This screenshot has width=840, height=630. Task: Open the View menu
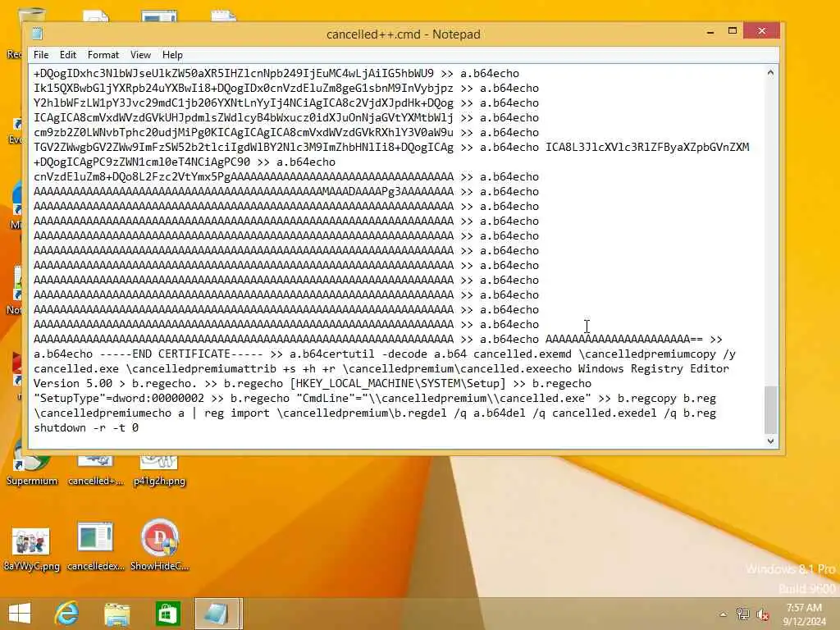(140, 55)
